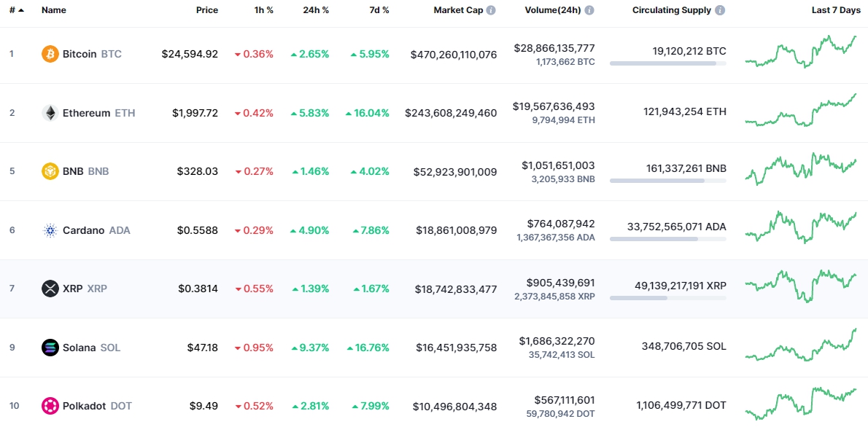Click the Bitcoin coin logo
Image resolution: width=868 pixels, height=427 pixels.
point(50,54)
